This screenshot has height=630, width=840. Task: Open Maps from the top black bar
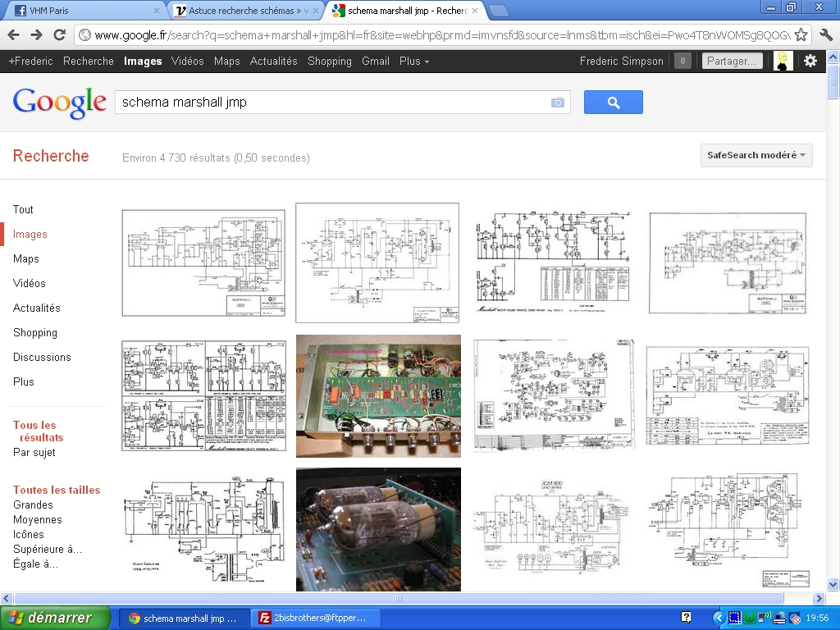point(226,61)
